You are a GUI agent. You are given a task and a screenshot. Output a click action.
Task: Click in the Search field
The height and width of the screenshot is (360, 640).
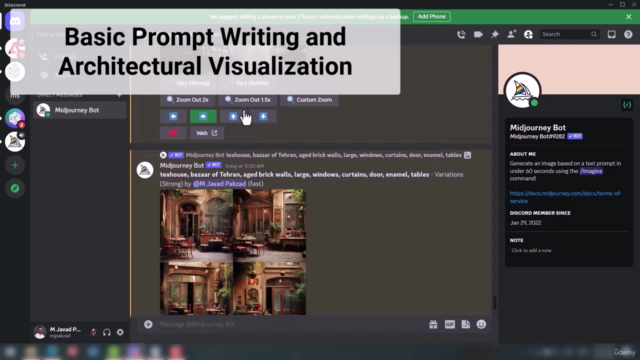click(x=569, y=34)
